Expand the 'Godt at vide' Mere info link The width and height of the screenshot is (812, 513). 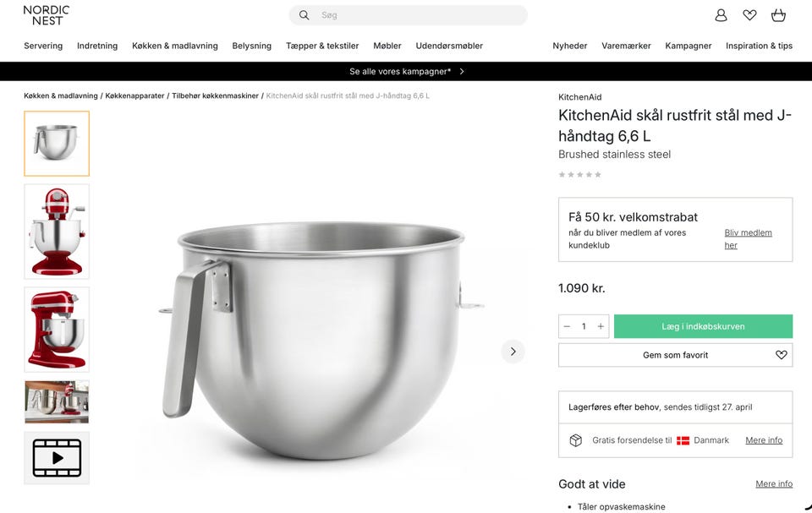click(774, 484)
